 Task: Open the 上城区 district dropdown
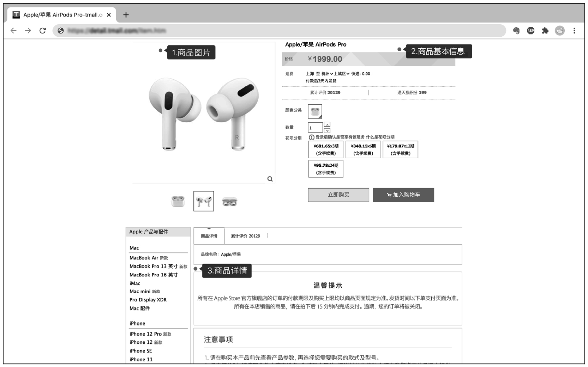point(342,74)
